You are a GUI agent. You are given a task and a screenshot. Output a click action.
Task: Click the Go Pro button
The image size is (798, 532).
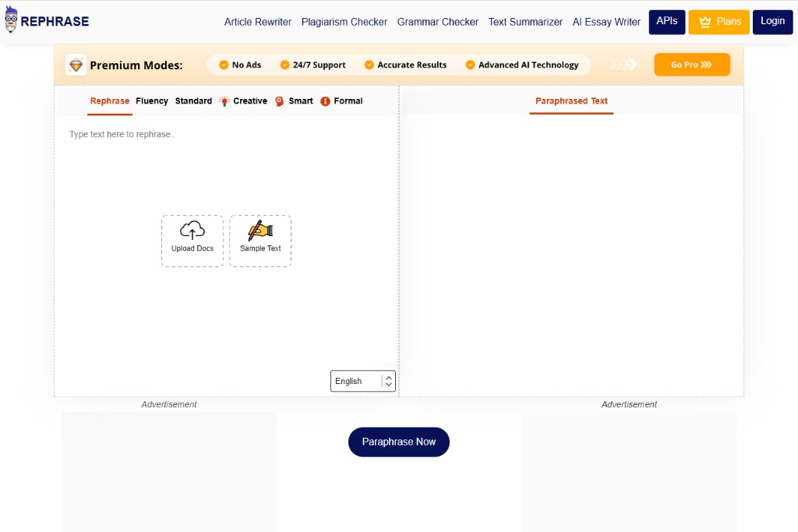coord(691,65)
